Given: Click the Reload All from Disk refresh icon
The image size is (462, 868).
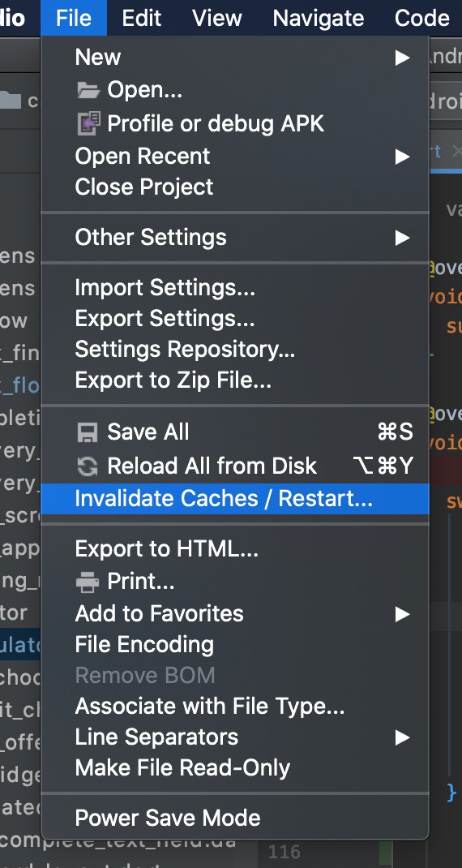Looking at the screenshot, I should tap(88, 466).
